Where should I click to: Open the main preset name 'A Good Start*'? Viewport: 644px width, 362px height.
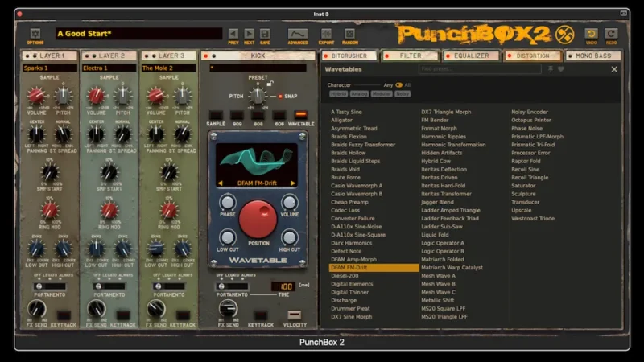(x=138, y=34)
